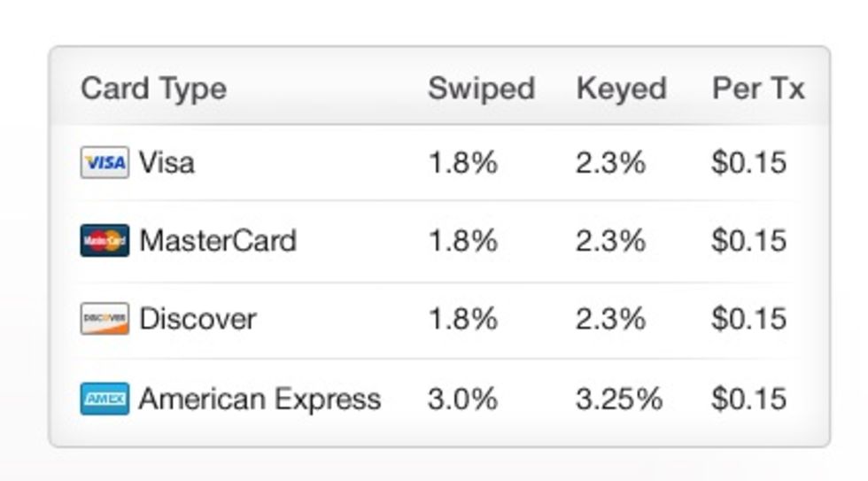
Task: Click American Express swiped rate 3.0%
Action: point(462,400)
